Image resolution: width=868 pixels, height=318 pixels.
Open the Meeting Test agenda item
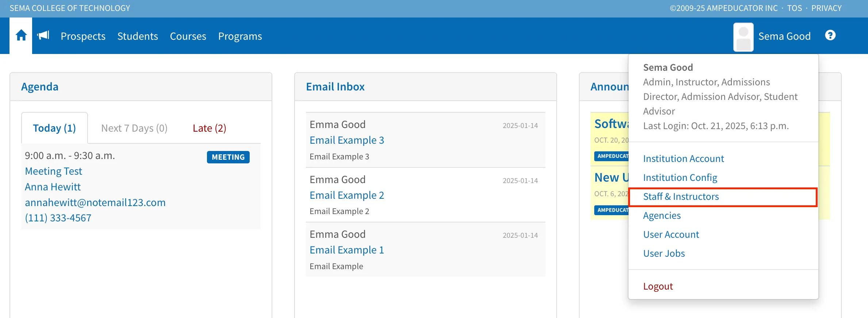[53, 171]
